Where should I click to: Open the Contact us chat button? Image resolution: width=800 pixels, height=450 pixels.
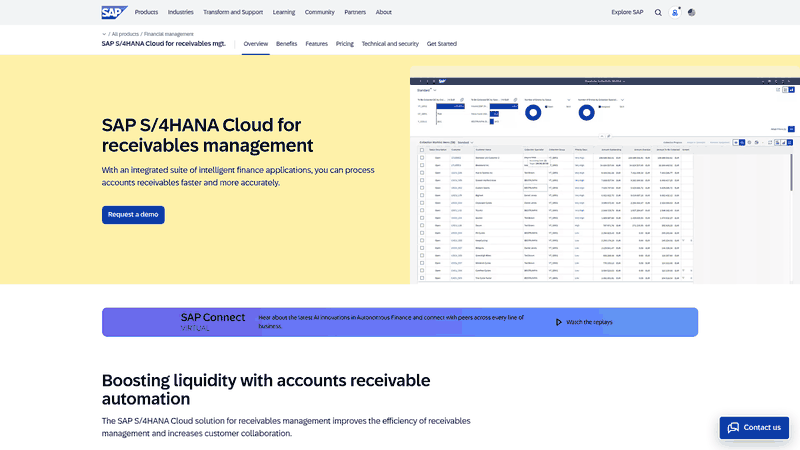point(754,428)
